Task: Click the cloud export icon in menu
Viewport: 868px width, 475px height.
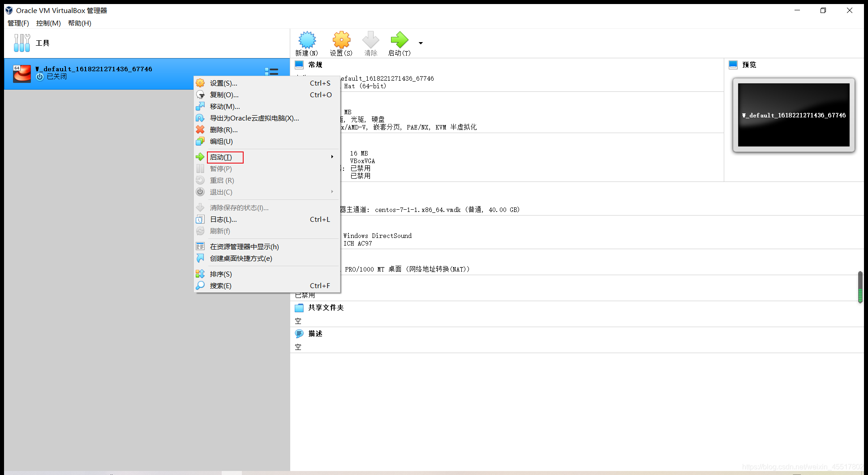Action: [x=200, y=118]
